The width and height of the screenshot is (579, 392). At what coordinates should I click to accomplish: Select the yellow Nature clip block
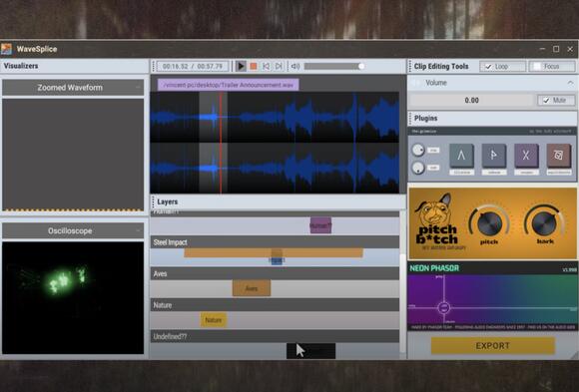[214, 319]
